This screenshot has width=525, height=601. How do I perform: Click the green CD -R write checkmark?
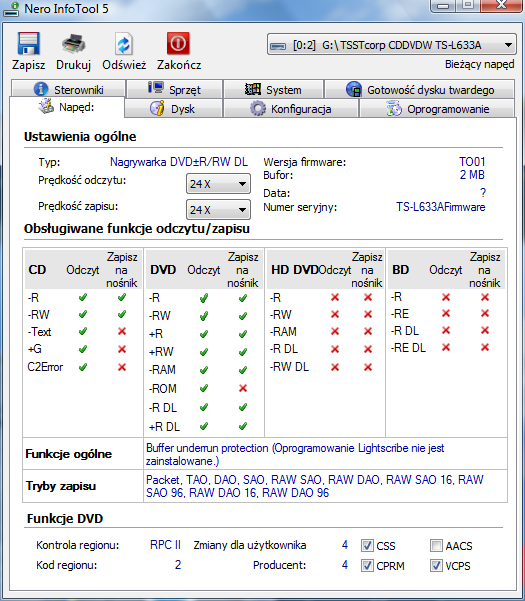coord(122,297)
